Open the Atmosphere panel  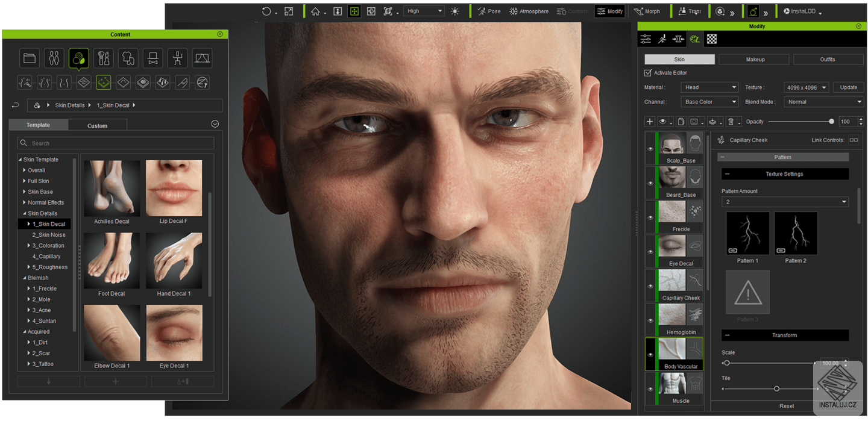click(x=528, y=11)
